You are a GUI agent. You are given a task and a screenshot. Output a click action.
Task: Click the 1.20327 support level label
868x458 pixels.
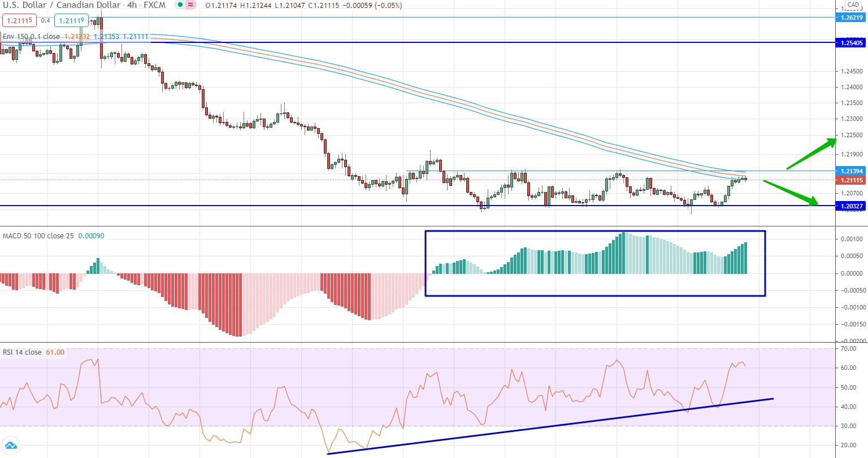click(851, 206)
